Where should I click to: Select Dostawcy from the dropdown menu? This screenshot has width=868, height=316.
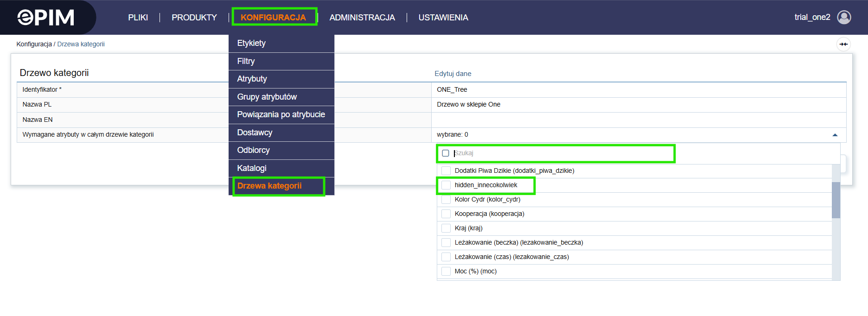pos(281,133)
